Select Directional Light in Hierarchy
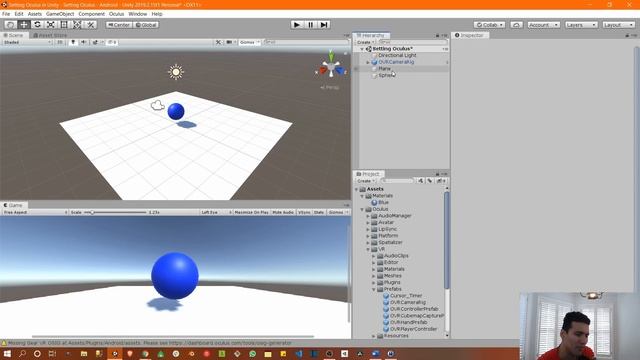 pos(397,55)
